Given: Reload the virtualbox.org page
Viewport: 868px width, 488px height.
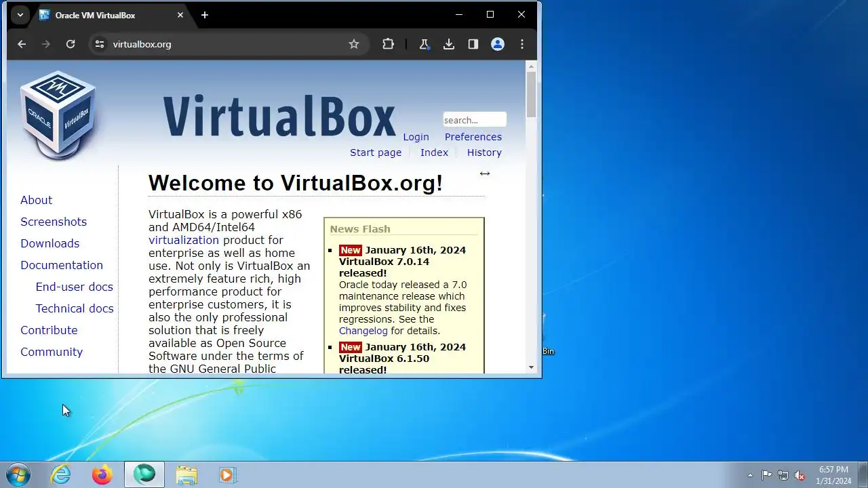Looking at the screenshot, I should [71, 44].
